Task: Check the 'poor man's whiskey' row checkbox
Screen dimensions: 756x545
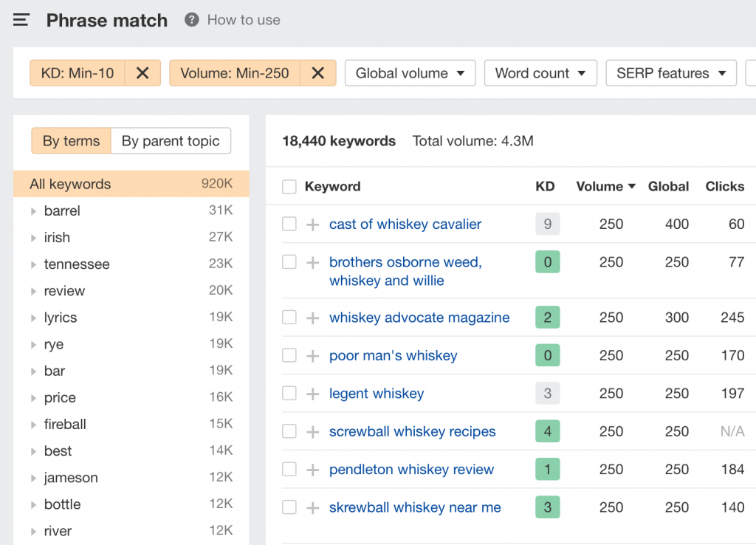Action: coord(289,355)
